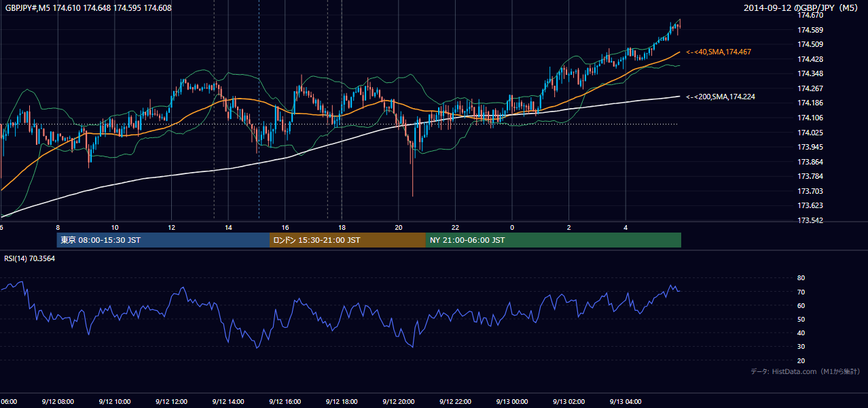This screenshot has width=868, height=408.
Task: Click RSI scale value 30
Action: pos(801,346)
